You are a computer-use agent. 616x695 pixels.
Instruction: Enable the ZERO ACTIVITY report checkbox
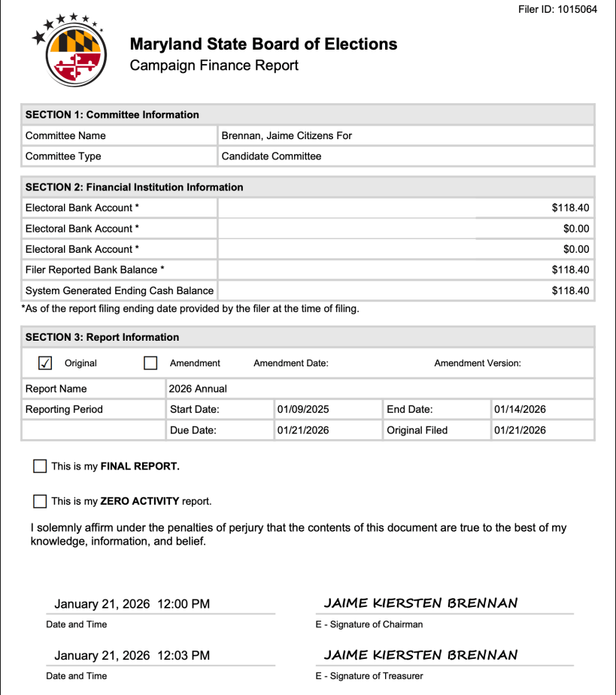point(40,501)
